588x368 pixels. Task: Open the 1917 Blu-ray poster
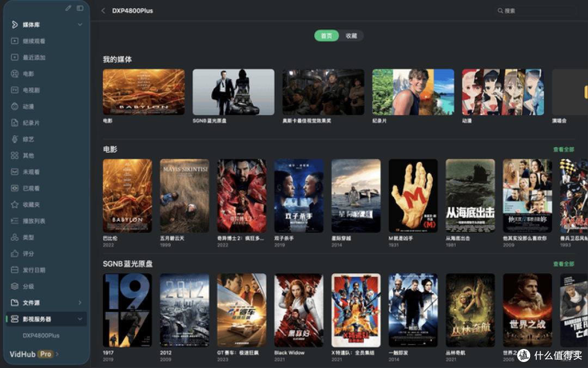coord(127,310)
